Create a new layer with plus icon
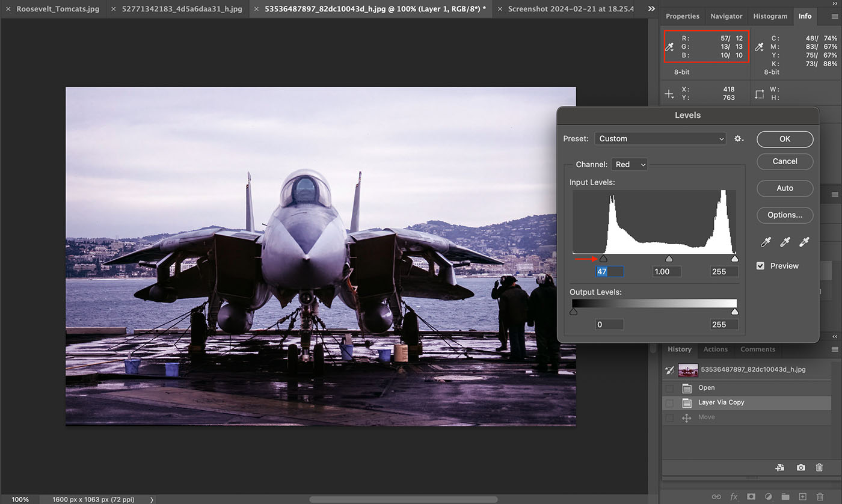 click(x=803, y=497)
